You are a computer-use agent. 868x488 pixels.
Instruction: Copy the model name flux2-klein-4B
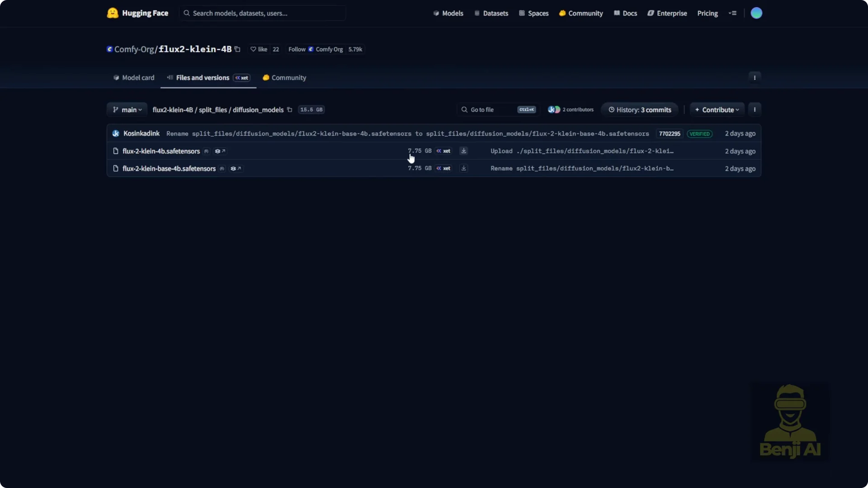(x=237, y=49)
